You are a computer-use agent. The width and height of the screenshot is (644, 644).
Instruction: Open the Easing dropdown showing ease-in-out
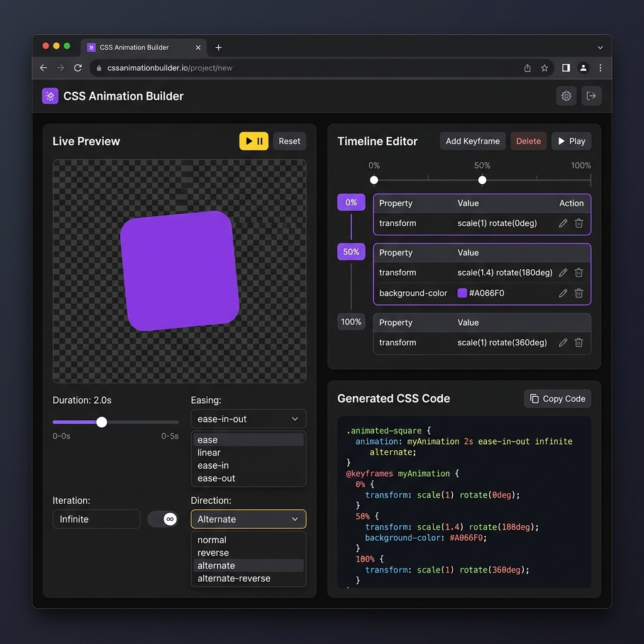pyautogui.click(x=248, y=418)
